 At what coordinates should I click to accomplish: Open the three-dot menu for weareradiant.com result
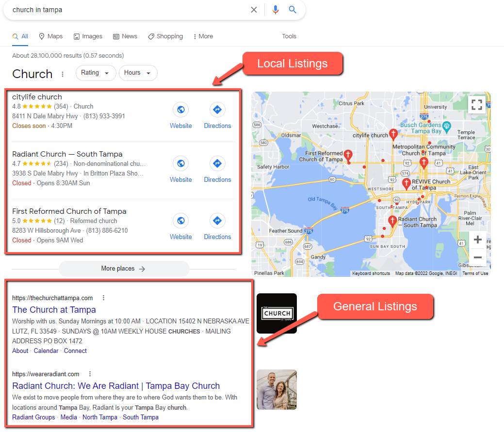tap(90, 374)
